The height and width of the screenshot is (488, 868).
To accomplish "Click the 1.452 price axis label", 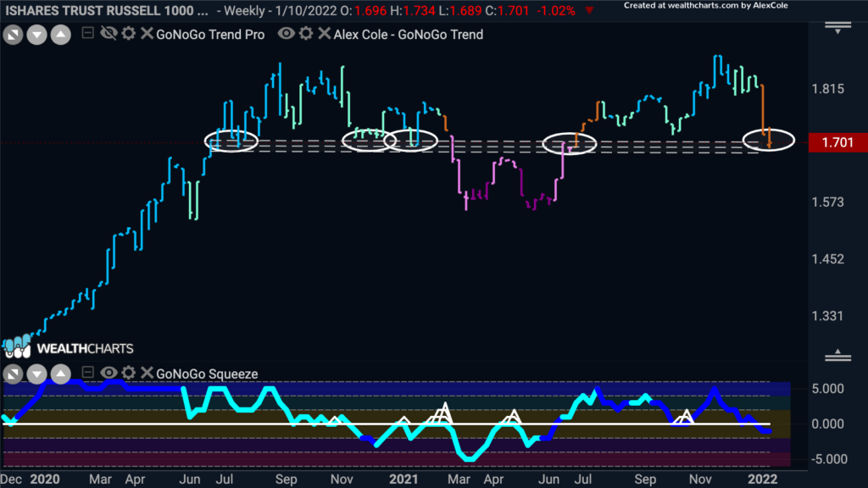I will click(x=828, y=259).
